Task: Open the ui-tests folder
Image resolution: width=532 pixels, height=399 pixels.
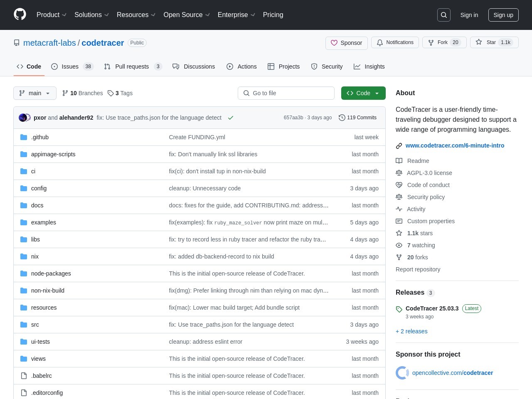Action: click(x=40, y=342)
